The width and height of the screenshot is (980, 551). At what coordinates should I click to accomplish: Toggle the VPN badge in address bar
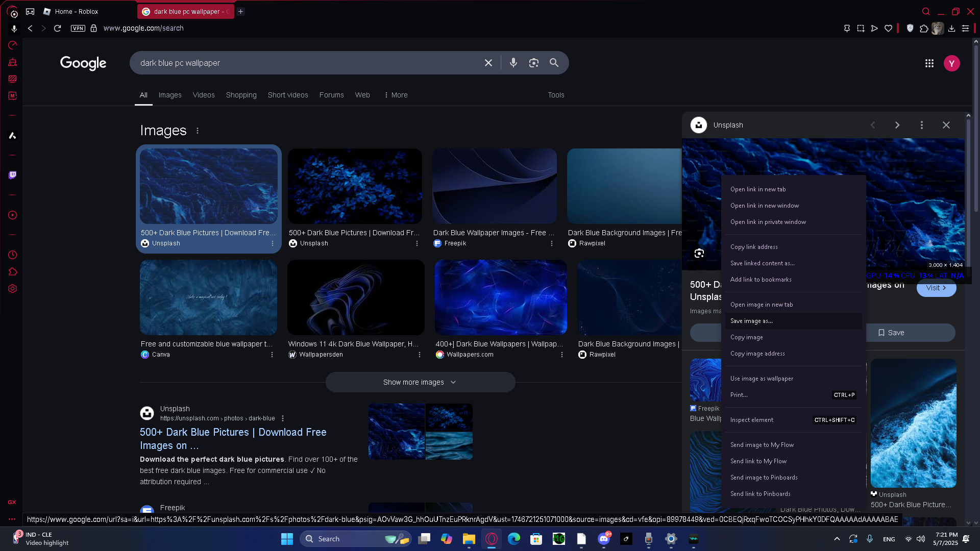[78, 29]
